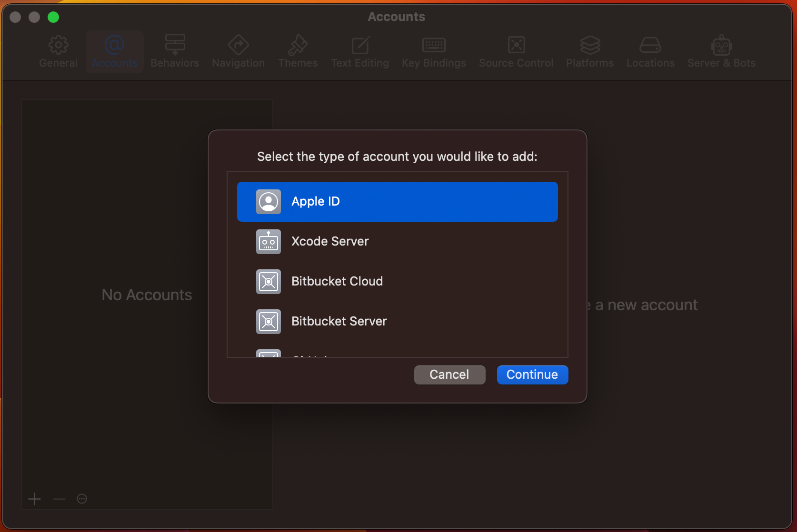The height and width of the screenshot is (532, 797).
Task: Click the plus button to add account
Action: click(34, 499)
